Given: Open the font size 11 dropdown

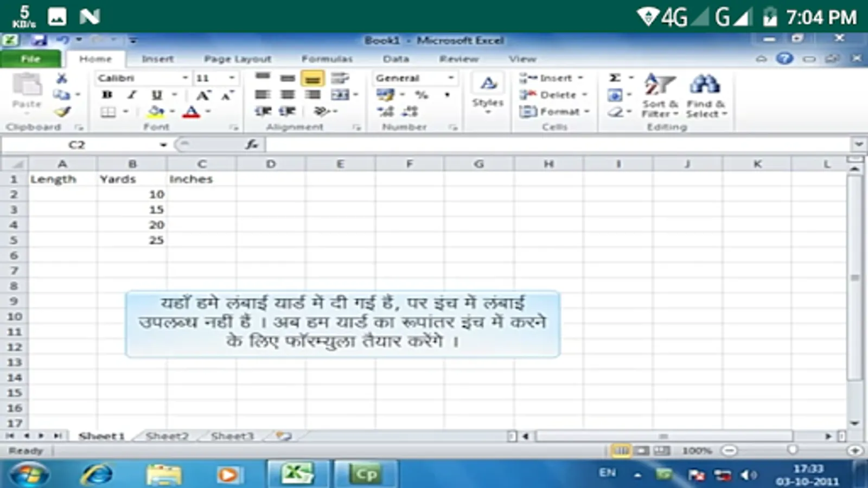Looking at the screenshot, I should point(232,78).
